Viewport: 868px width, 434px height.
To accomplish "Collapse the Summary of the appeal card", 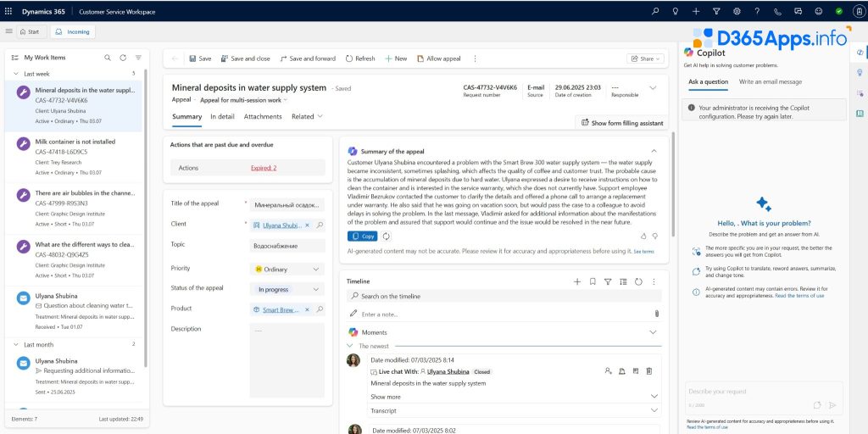I will click(654, 151).
